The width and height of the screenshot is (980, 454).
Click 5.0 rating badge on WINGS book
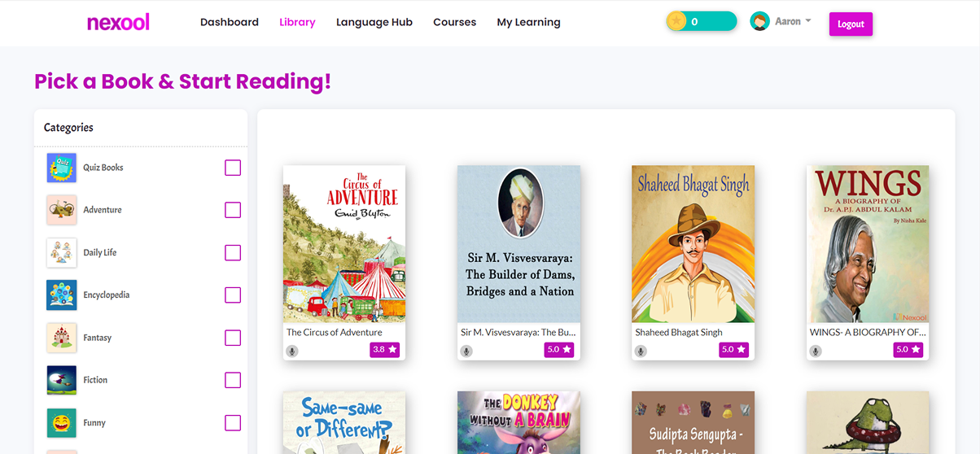pyautogui.click(x=908, y=349)
